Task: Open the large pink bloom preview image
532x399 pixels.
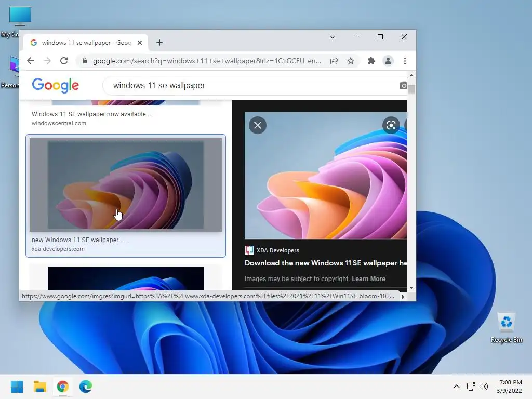Action: click(326, 176)
